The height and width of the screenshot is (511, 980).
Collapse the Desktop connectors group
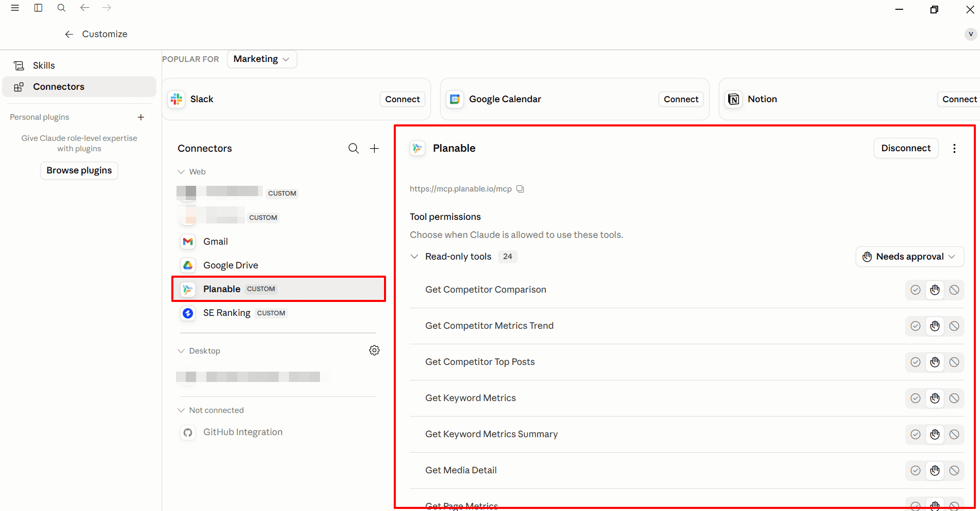point(181,351)
